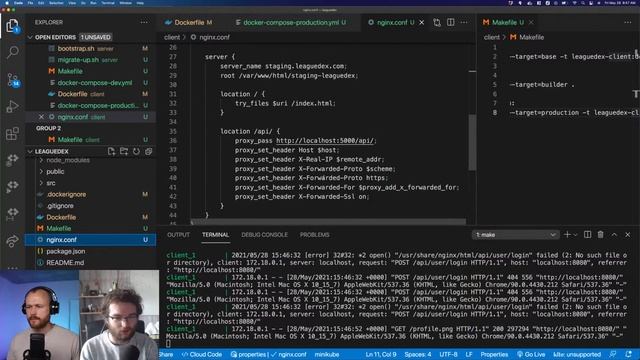Select the Terminal panel tab
The width and height of the screenshot is (640, 360).
click(x=216, y=235)
